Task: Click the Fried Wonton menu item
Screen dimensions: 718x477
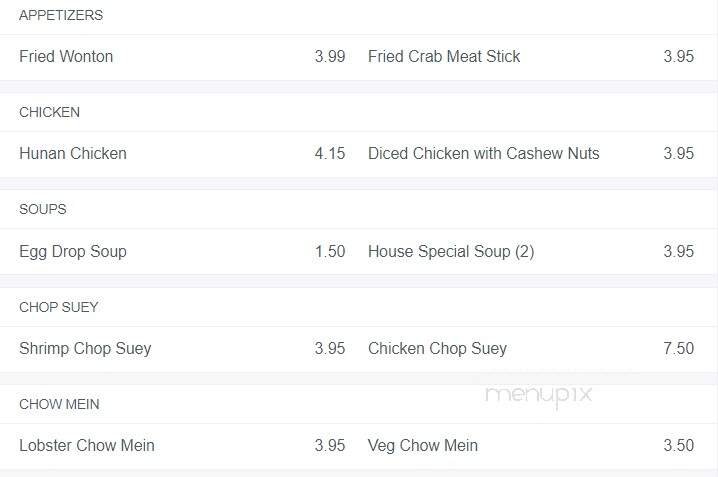Action: (x=66, y=57)
